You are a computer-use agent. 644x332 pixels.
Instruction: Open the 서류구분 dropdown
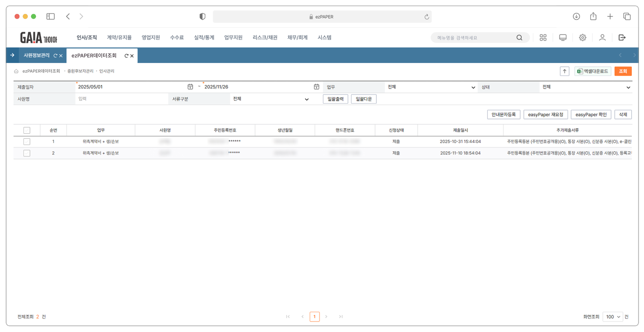pos(270,99)
